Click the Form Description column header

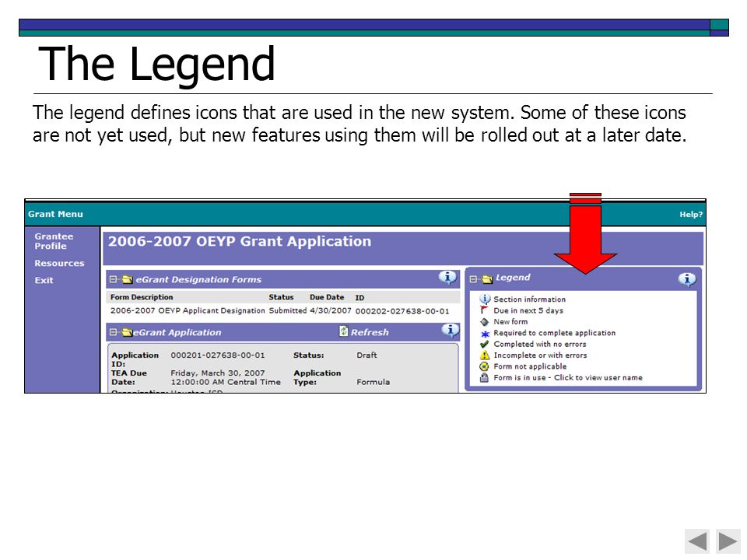[142, 297]
